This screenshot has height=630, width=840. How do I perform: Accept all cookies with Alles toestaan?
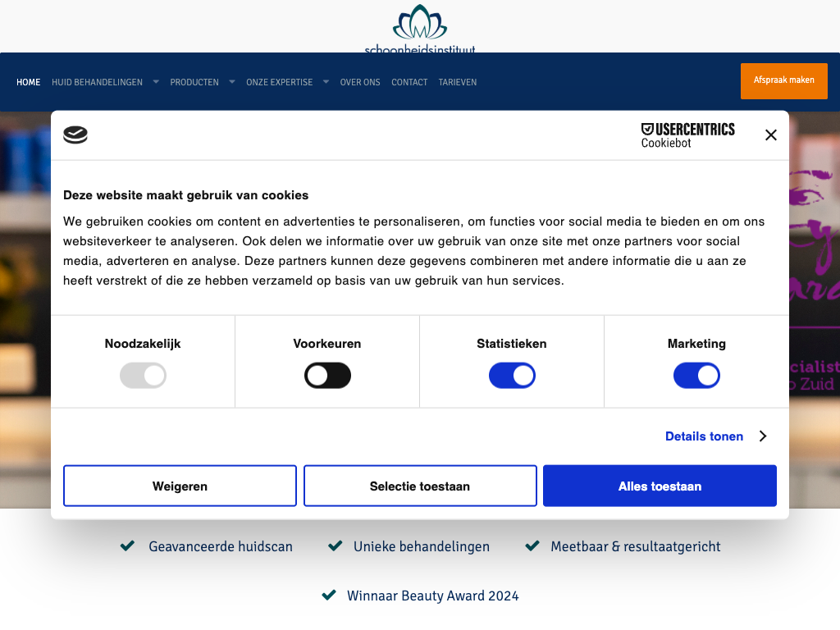pos(660,486)
